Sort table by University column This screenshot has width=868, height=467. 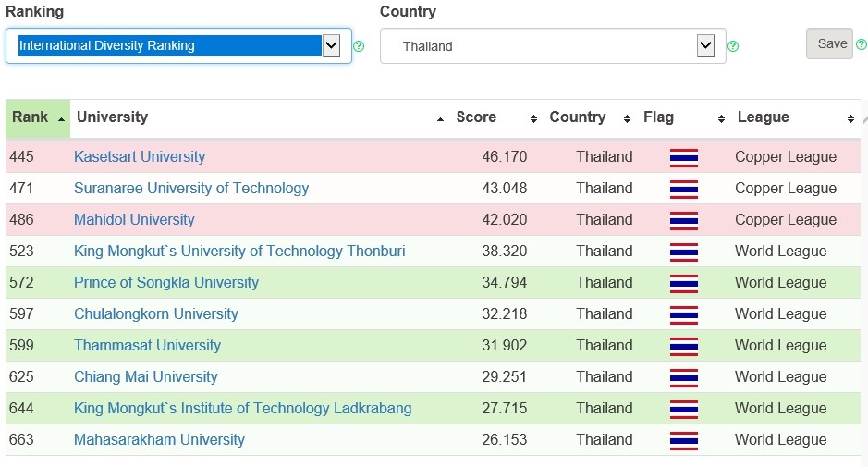[x=260, y=117]
